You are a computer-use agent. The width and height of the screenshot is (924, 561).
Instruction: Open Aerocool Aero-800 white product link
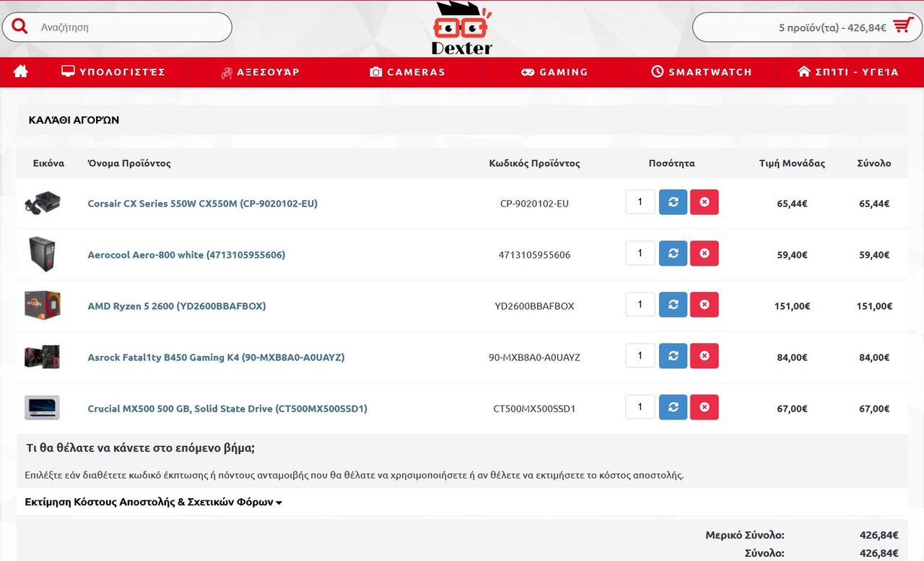click(186, 255)
